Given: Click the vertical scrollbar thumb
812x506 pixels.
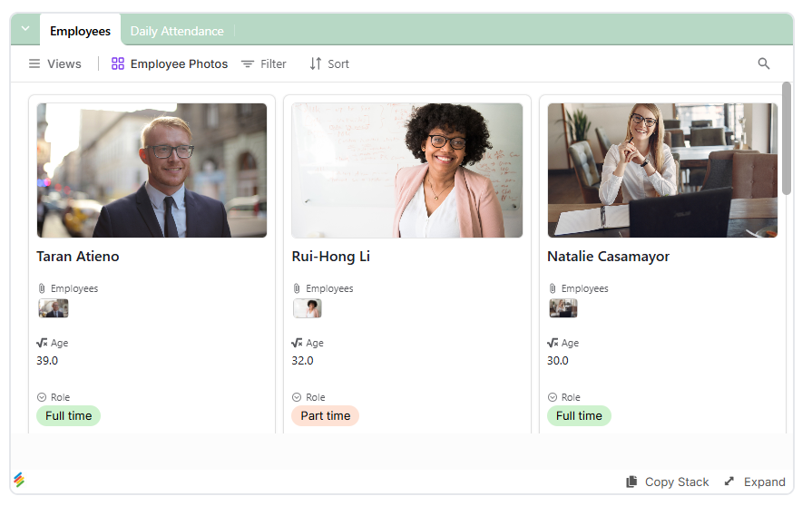Looking at the screenshot, I should coord(787,138).
